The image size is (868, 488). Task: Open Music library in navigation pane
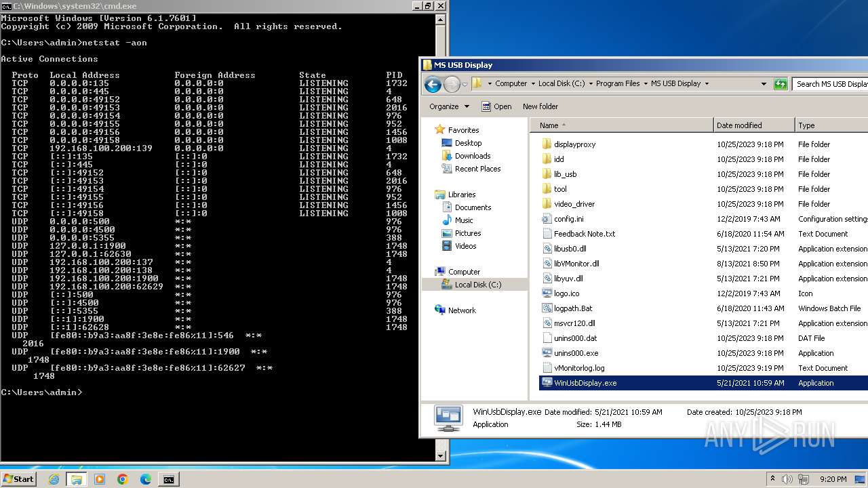464,220
